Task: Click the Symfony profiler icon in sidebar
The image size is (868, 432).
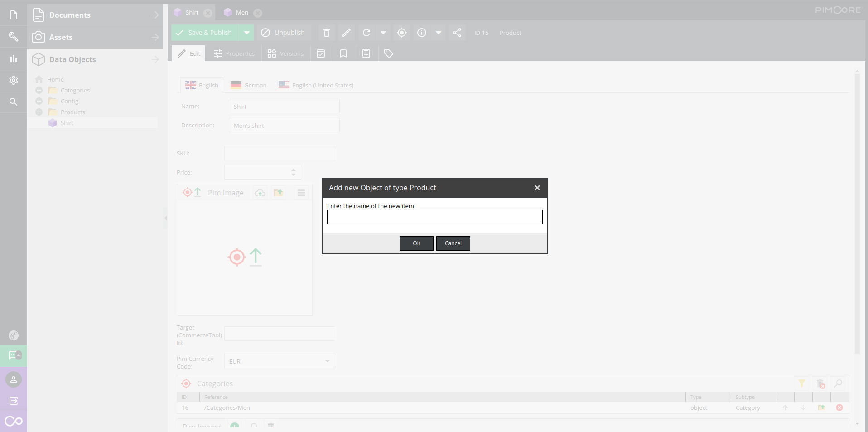Action: [14, 335]
